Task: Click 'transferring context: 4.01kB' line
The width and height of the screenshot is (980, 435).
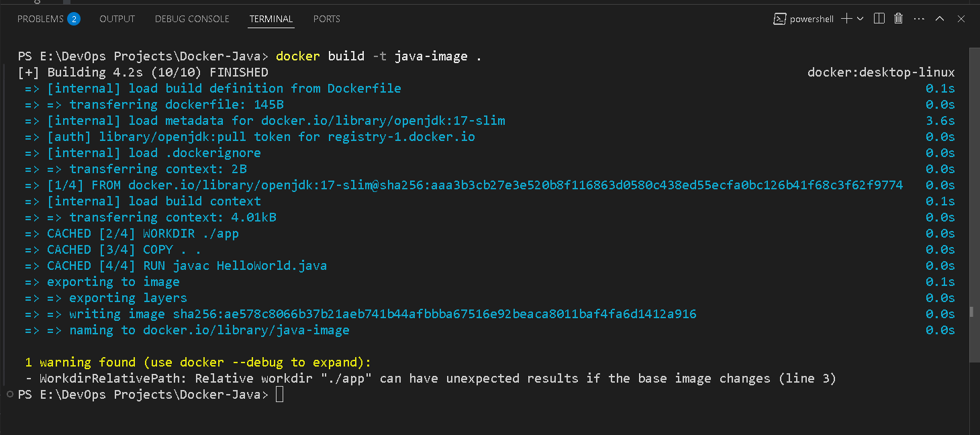Action: [150, 217]
